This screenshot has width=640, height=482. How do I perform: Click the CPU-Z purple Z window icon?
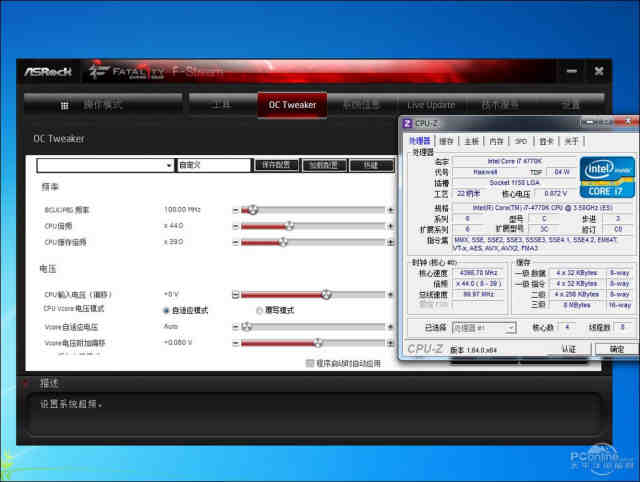pyautogui.click(x=407, y=123)
